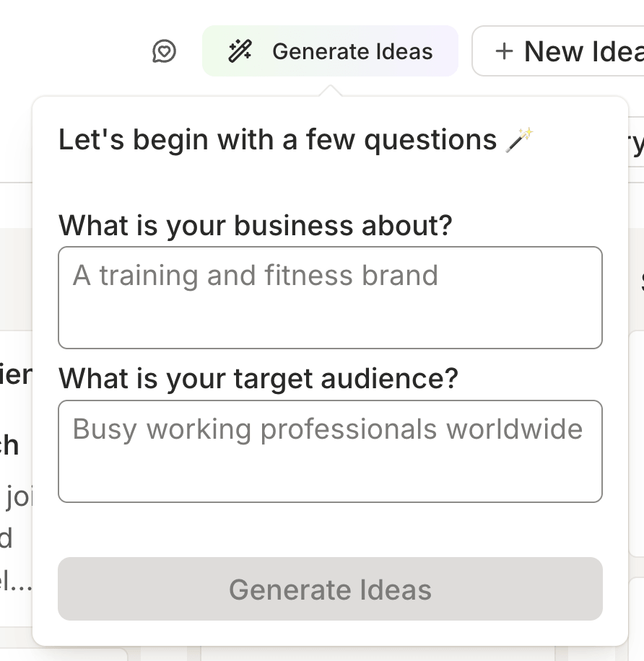Focus the target audience text field
Image resolution: width=644 pixels, height=661 pixels.
coord(330,451)
